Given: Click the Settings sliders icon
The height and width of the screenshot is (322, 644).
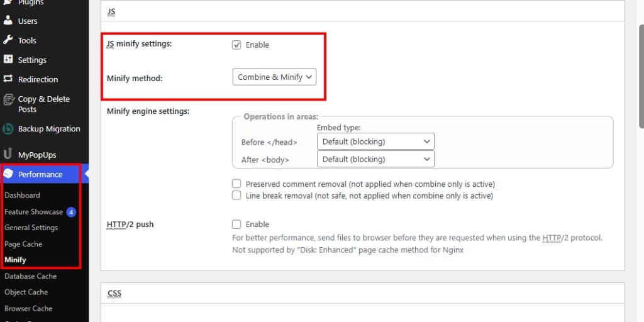Looking at the screenshot, I should (x=8, y=60).
